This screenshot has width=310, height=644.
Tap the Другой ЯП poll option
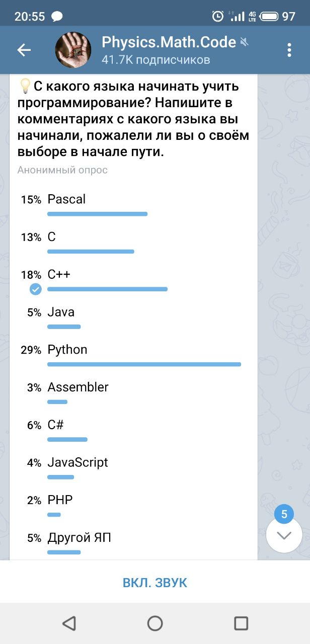click(x=79, y=538)
